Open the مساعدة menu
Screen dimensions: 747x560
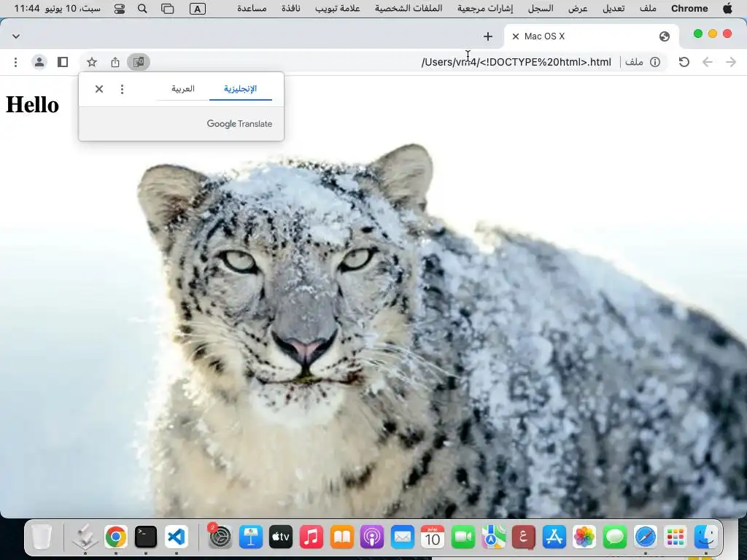pos(252,8)
